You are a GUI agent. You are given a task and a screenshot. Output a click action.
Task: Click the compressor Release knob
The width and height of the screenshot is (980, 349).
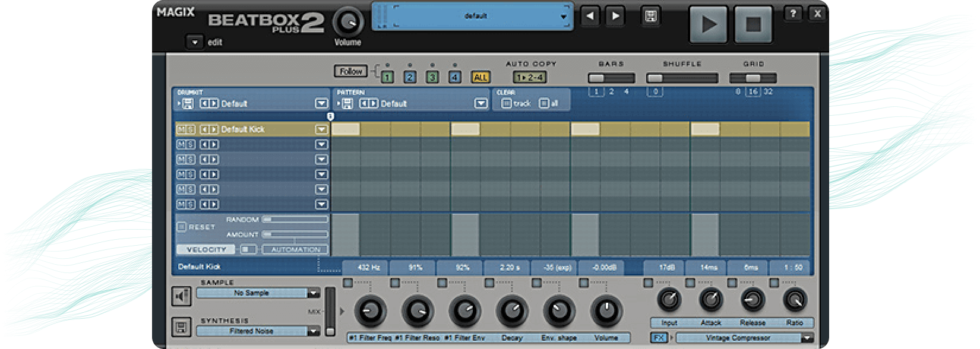753,300
